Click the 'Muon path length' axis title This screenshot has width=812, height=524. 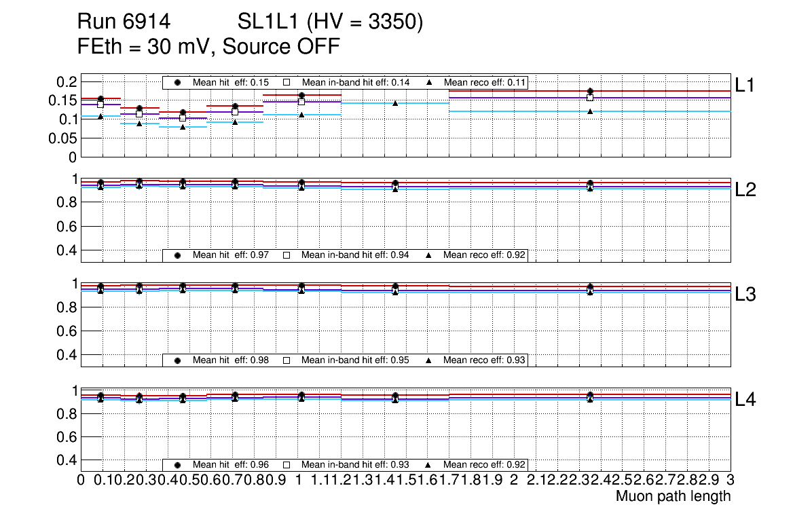[673, 496]
